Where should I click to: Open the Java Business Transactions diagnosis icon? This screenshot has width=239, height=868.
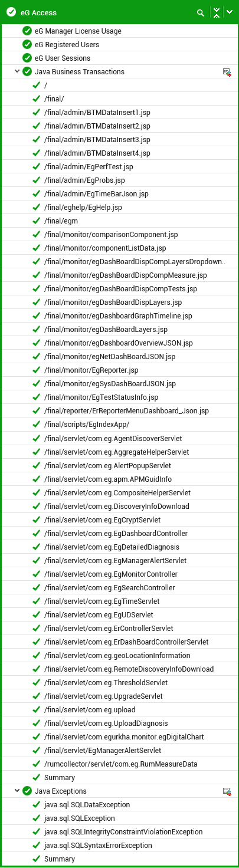tap(227, 72)
